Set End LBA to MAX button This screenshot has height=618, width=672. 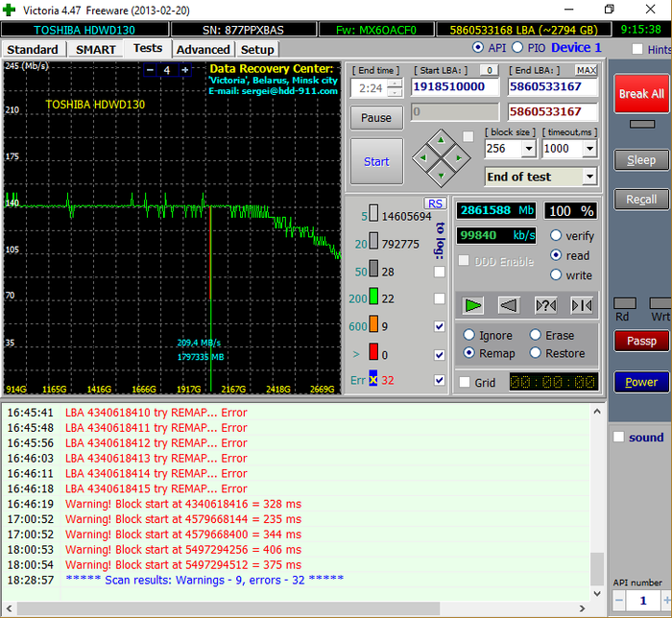click(586, 70)
